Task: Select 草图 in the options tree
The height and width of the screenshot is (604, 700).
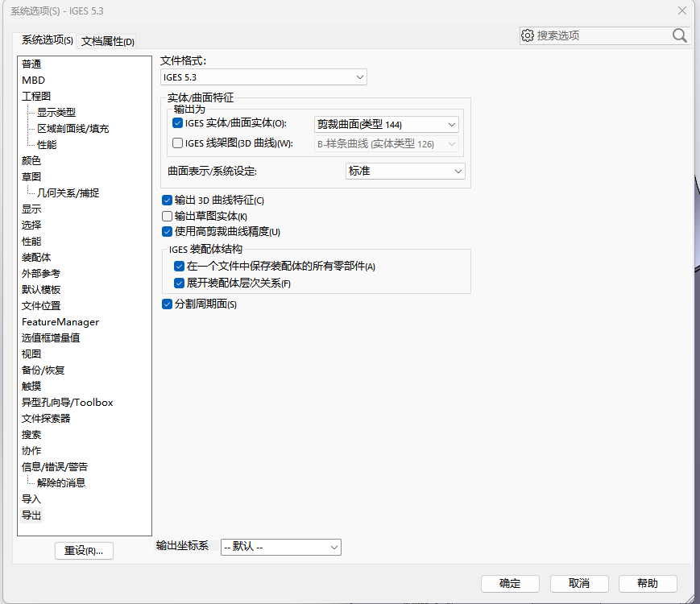Action: [x=31, y=177]
